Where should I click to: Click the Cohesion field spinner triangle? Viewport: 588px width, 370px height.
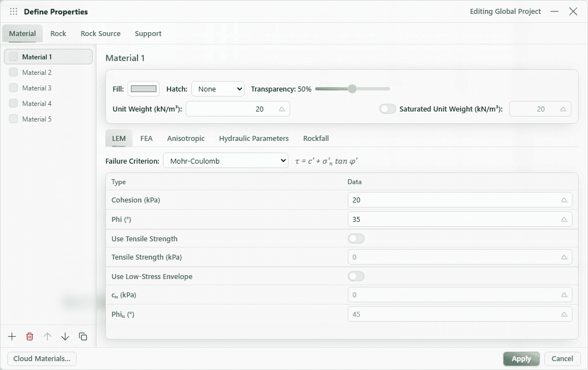click(x=564, y=200)
